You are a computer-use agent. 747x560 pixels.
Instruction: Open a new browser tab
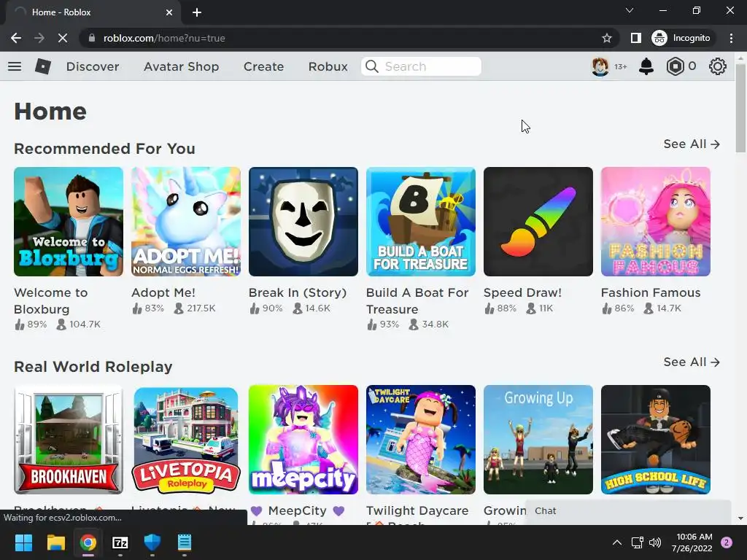point(197,12)
